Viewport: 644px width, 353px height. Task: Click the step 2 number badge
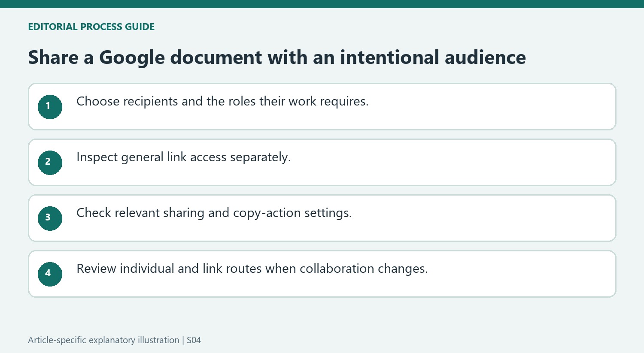point(50,163)
